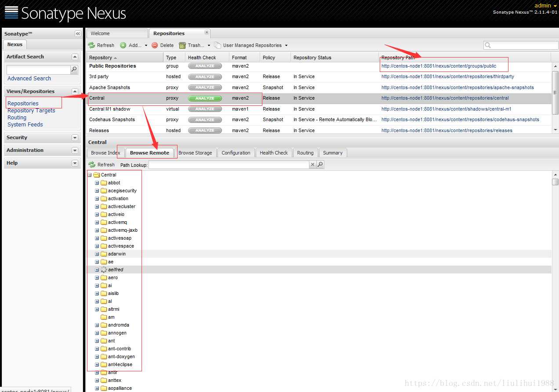Clear the Path Lookup field
Viewport: 559px width, 392px height.
(x=312, y=165)
